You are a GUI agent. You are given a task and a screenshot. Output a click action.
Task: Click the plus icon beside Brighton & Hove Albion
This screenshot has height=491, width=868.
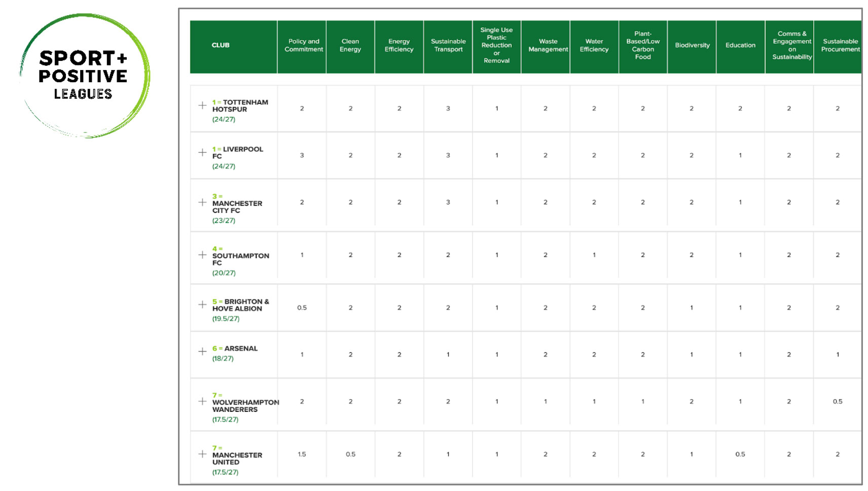[202, 305]
